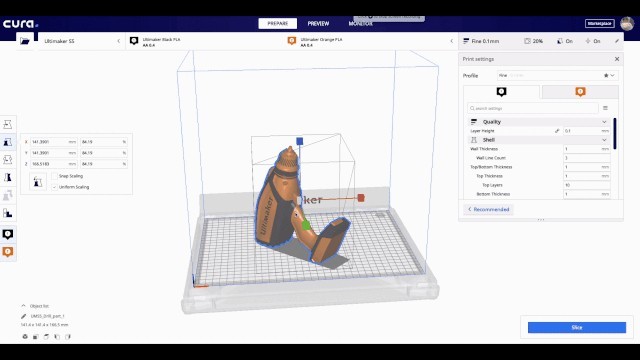
Task: Open file via folder icon
Action: click(25, 41)
